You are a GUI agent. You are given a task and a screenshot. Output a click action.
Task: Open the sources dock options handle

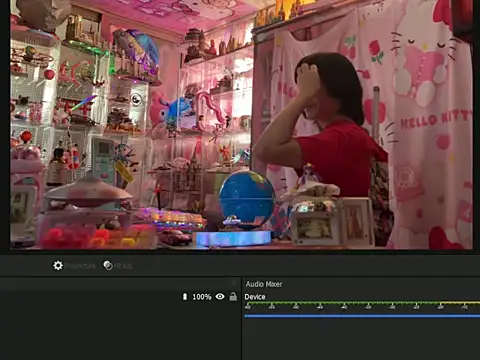tap(234, 284)
